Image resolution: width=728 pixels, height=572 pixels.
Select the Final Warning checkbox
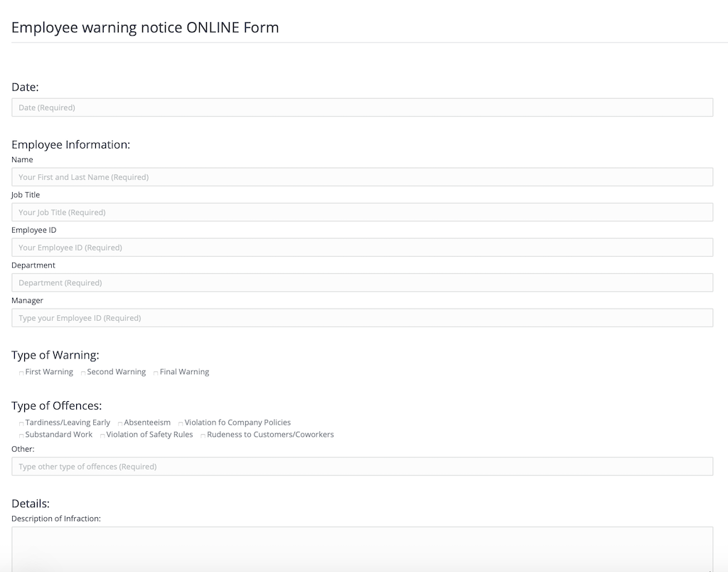coord(156,373)
